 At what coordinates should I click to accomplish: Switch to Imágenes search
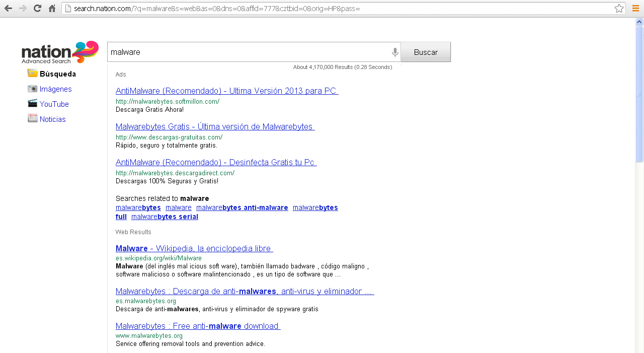(56, 89)
